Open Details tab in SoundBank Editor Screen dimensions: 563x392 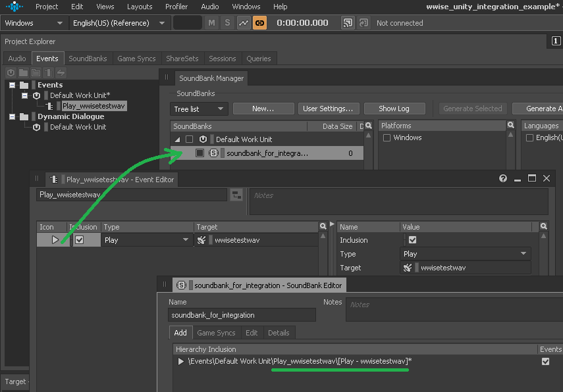point(279,333)
